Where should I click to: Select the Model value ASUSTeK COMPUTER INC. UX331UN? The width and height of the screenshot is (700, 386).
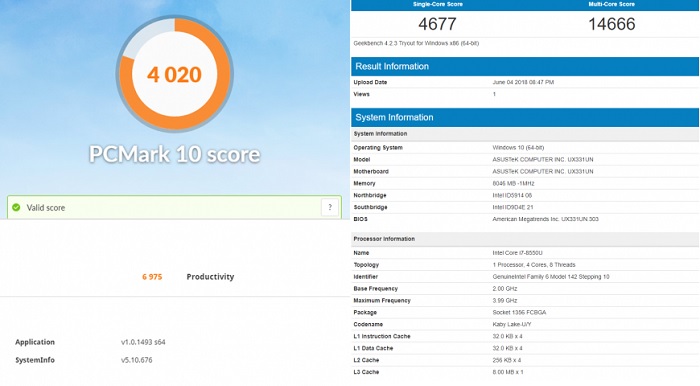543,160
